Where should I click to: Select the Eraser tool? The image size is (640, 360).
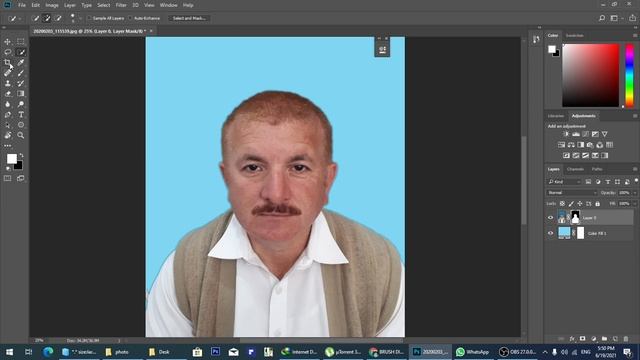[7, 93]
